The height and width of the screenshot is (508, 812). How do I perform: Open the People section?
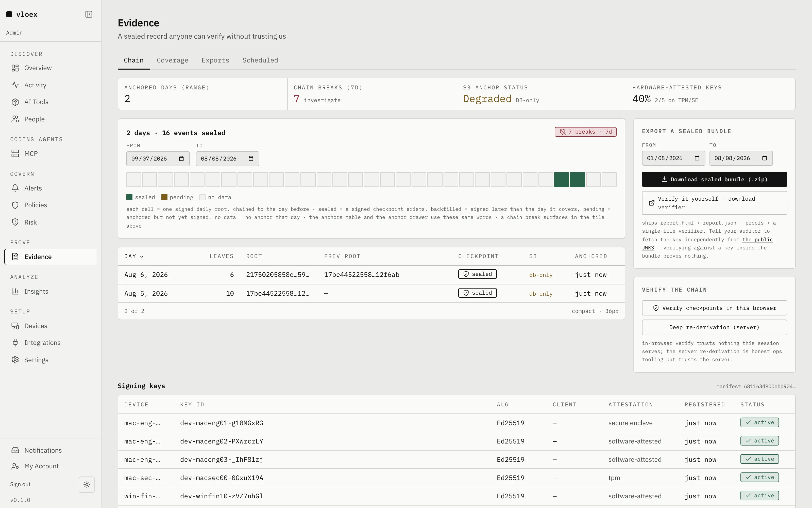pyautogui.click(x=51, y=119)
